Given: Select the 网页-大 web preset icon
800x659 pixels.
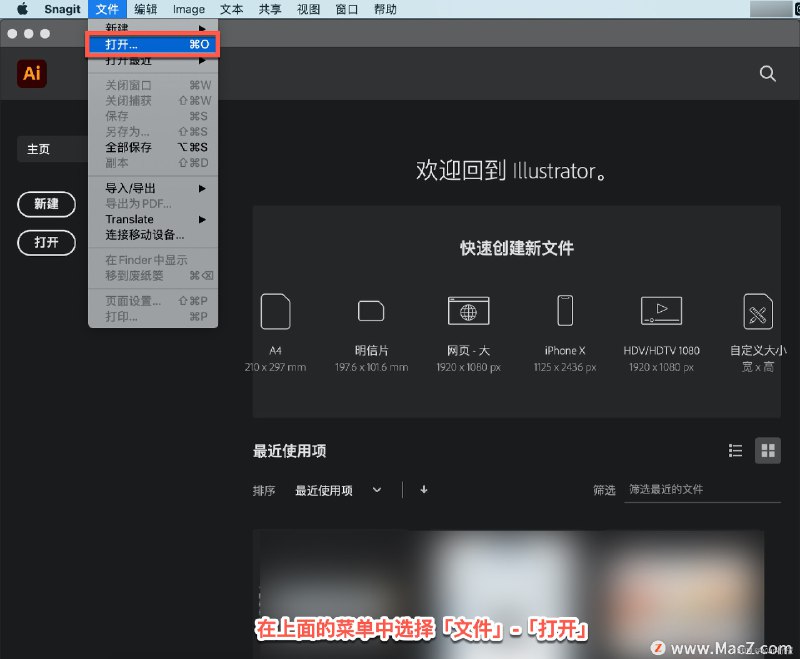Looking at the screenshot, I should (x=468, y=311).
